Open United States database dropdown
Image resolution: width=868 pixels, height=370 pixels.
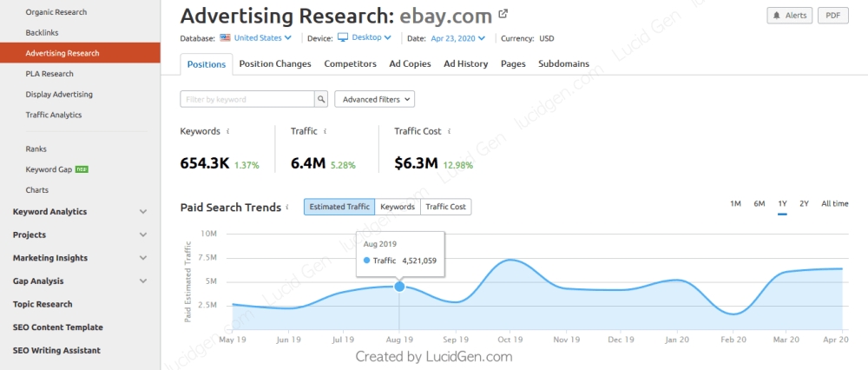pos(262,37)
